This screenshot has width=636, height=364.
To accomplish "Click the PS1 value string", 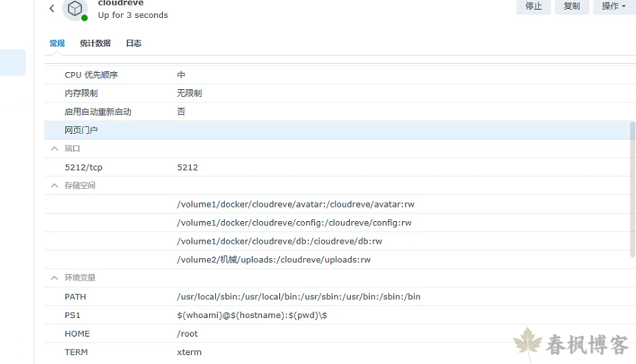I will tap(252, 315).
